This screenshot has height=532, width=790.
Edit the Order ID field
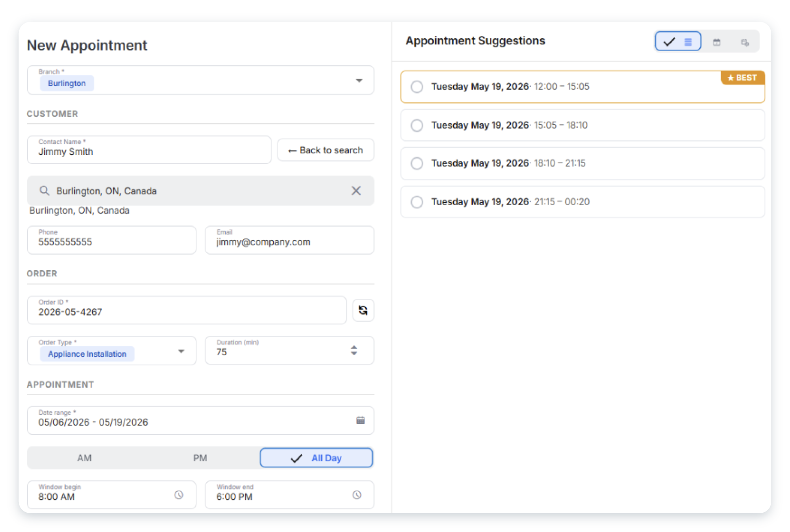186,310
